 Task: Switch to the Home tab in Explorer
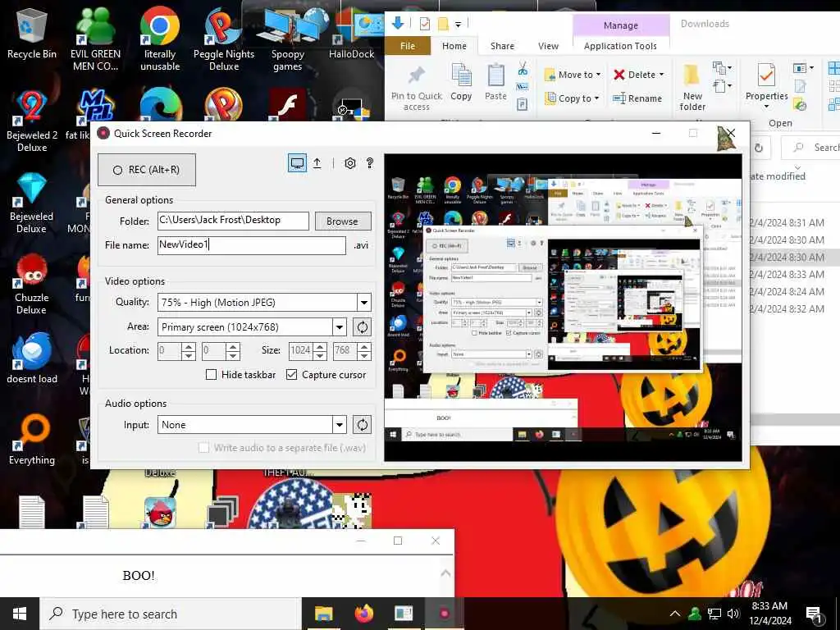coord(454,46)
